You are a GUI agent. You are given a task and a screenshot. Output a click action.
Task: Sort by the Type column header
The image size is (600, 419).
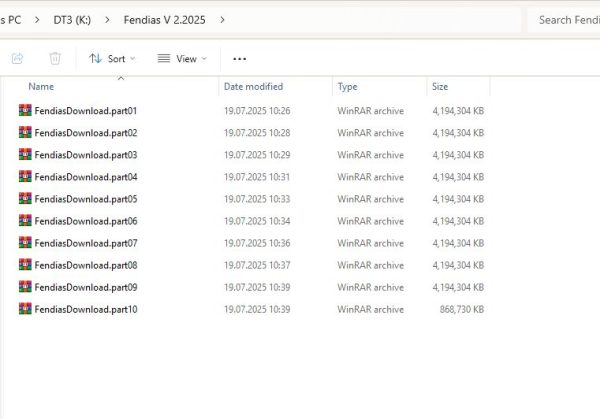347,87
